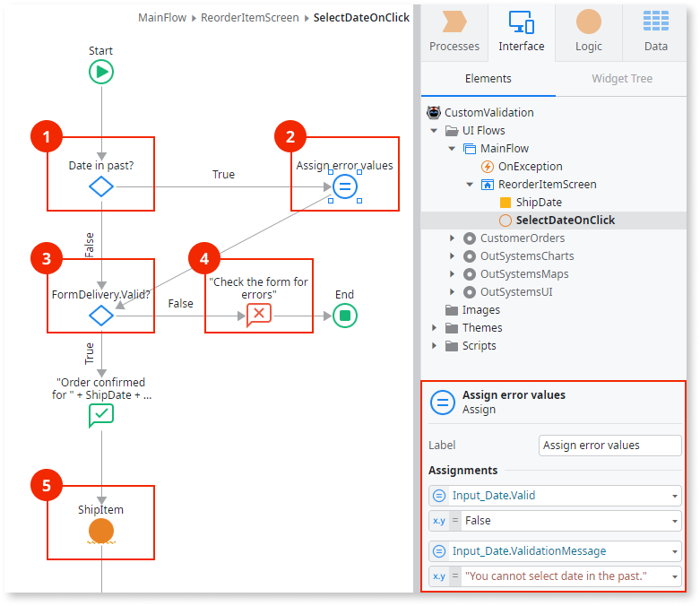Open the Input_Date.Valid variable dropdown
The height and width of the screenshot is (606, 700).
tap(674, 496)
